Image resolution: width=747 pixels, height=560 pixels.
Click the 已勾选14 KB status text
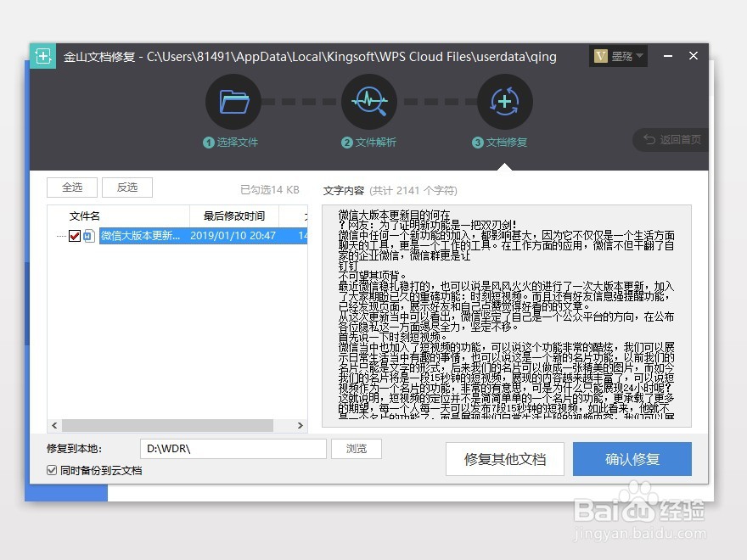270,190
